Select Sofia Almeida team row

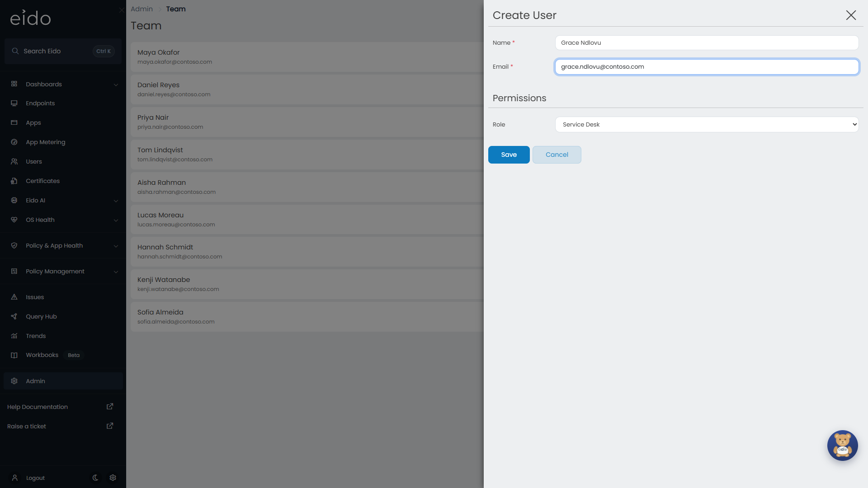click(x=307, y=317)
